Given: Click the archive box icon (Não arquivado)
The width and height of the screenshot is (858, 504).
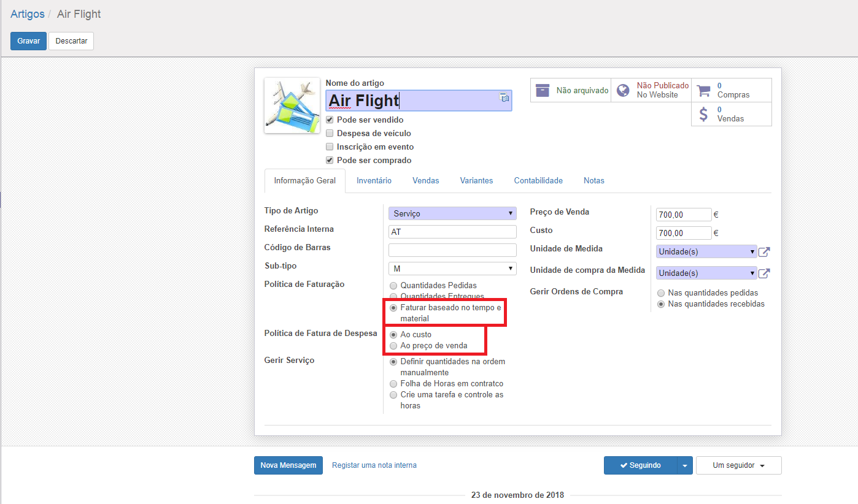Looking at the screenshot, I should 543,90.
